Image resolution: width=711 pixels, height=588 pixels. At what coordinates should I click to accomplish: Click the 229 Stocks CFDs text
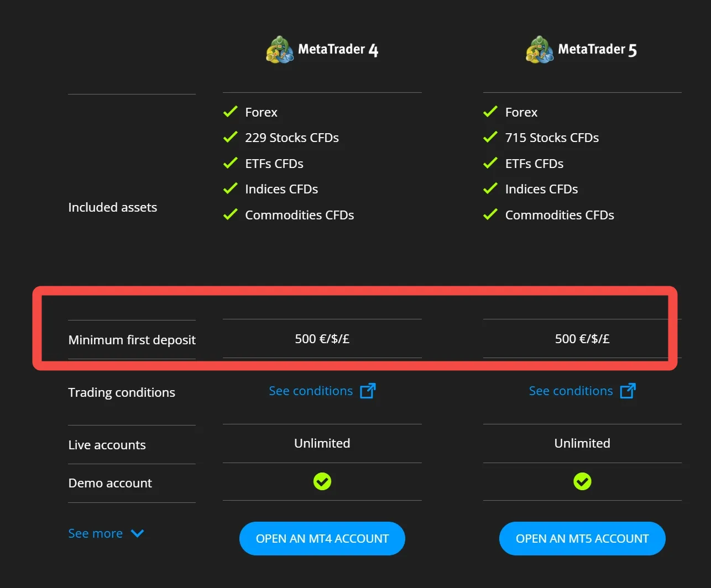click(292, 138)
